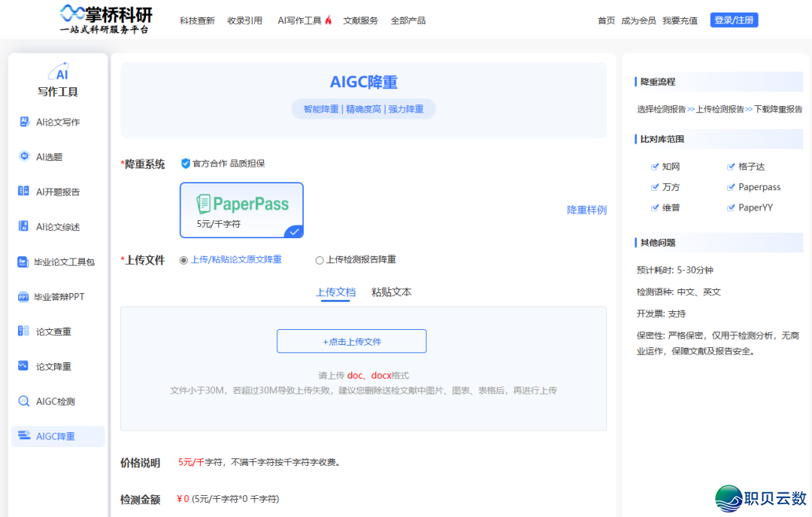Switch to the 粘贴文本 tab
The height and width of the screenshot is (517, 812).
point(391,292)
